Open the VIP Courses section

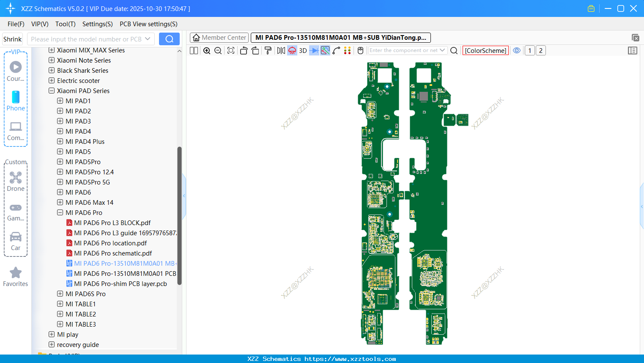[16, 71]
